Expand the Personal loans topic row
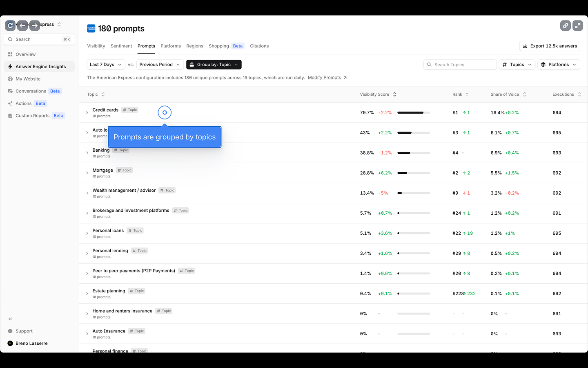This screenshot has width=588, height=368. (x=87, y=233)
